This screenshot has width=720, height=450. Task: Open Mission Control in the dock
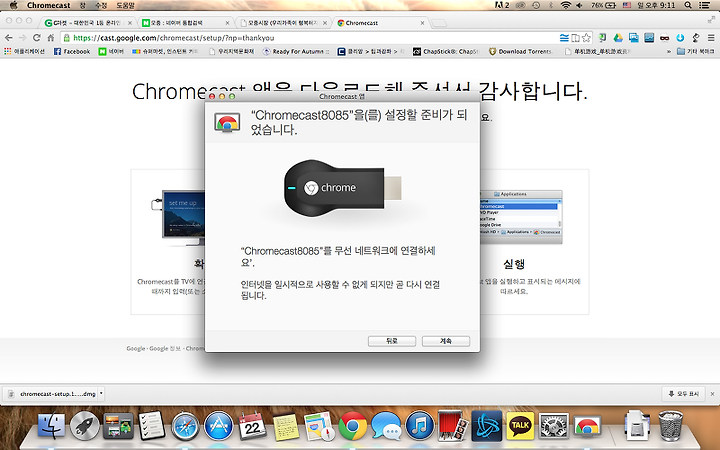tap(118, 426)
